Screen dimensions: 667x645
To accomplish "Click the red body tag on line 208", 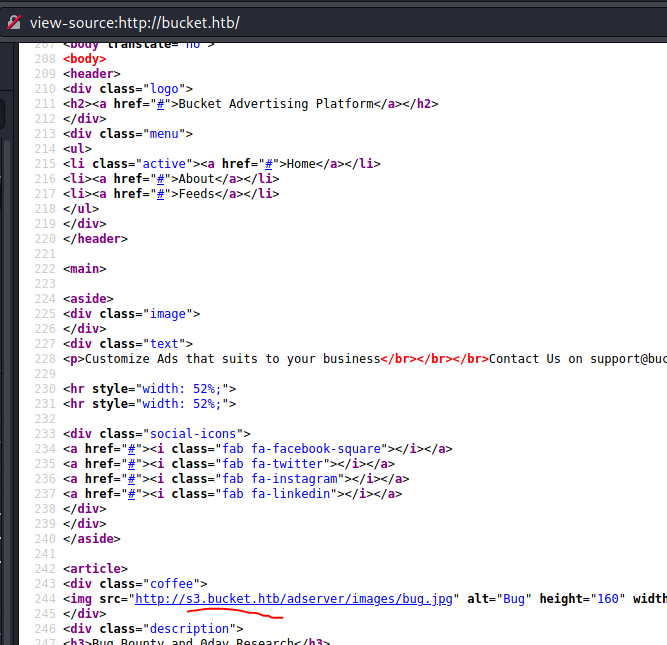I will (84, 59).
